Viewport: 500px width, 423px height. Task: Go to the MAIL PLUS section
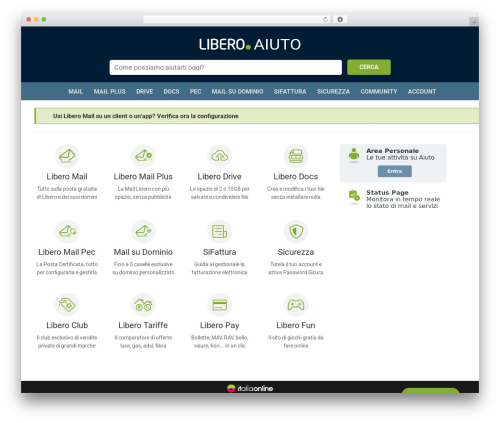(x=110, y=91)
